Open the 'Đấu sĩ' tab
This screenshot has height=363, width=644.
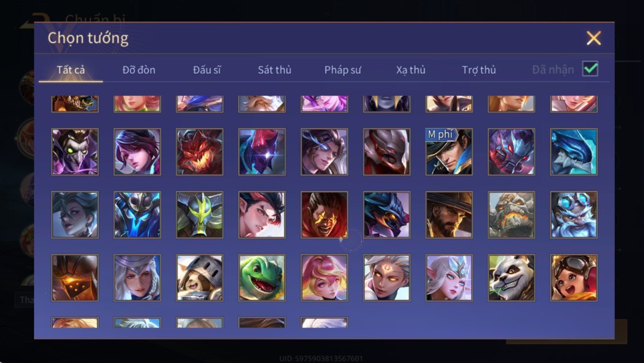click(x=207, y=70)
